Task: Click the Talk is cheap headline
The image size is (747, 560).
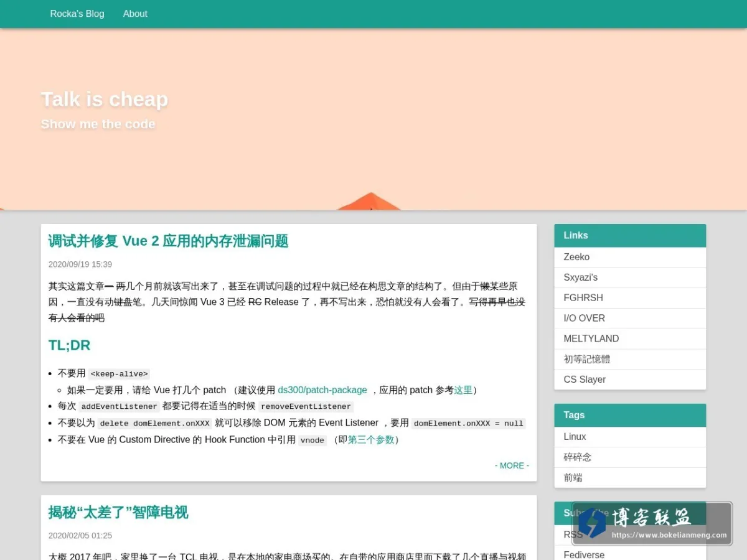Action: pyautogui.click(x=105, y=100)
